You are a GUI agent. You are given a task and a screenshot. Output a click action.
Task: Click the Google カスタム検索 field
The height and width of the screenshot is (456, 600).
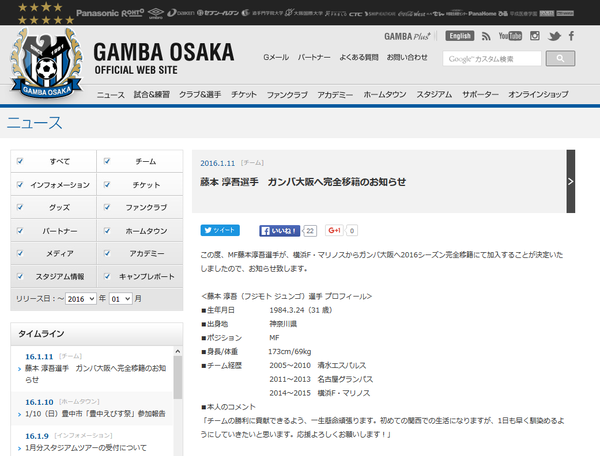tap(492, 59)
